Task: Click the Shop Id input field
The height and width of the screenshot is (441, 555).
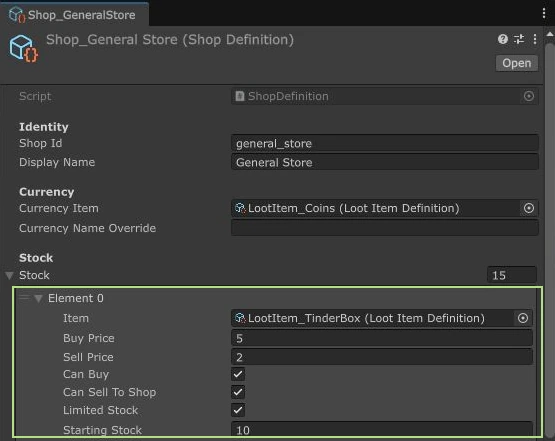Action: tap(385, 143)
